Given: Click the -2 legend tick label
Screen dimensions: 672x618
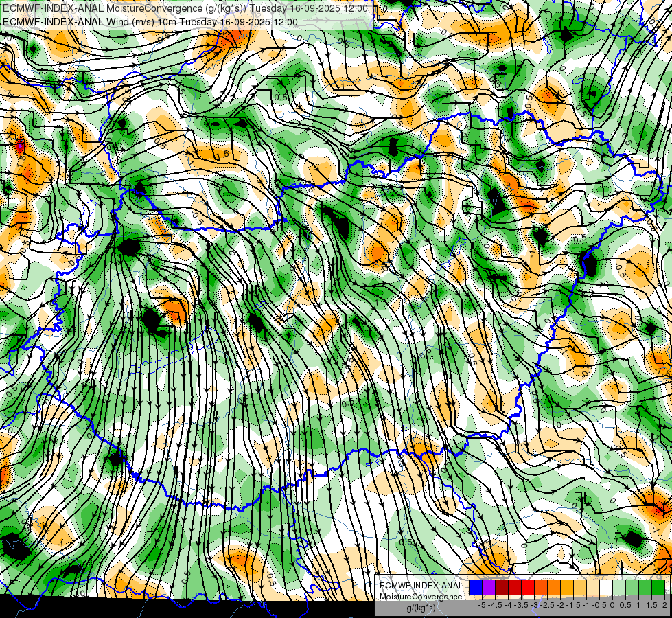Looking at the screenshot, I should point(561,605).
